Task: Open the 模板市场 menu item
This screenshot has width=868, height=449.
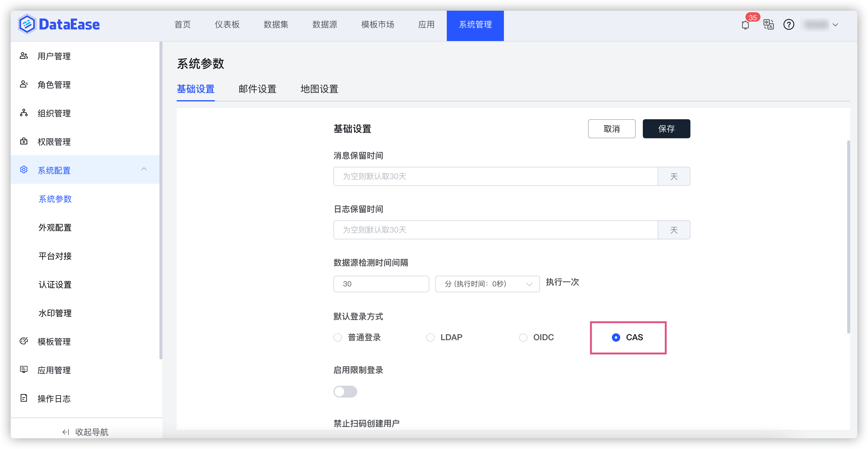Action: [x=377, y=25]
